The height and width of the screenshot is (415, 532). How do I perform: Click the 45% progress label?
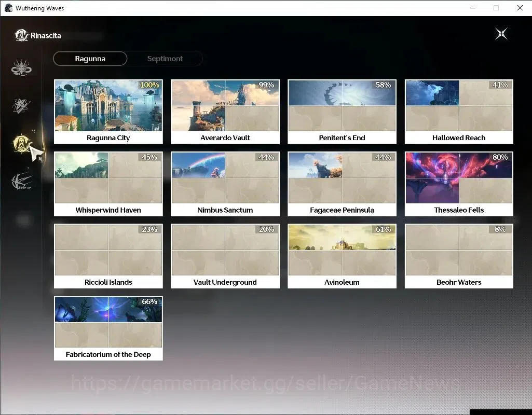149,157
